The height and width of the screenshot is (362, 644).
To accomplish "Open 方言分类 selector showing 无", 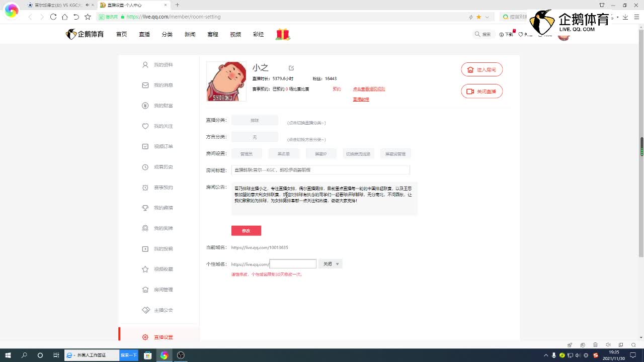I will coord(255,137).
